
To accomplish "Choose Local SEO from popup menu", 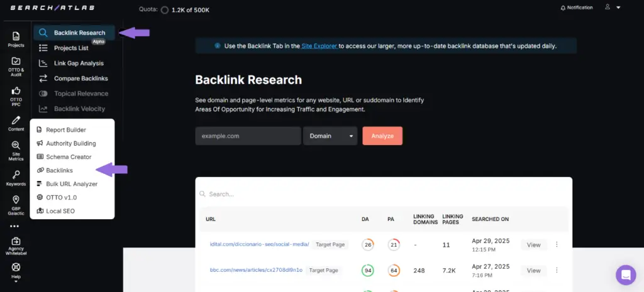I will point(56,211).
